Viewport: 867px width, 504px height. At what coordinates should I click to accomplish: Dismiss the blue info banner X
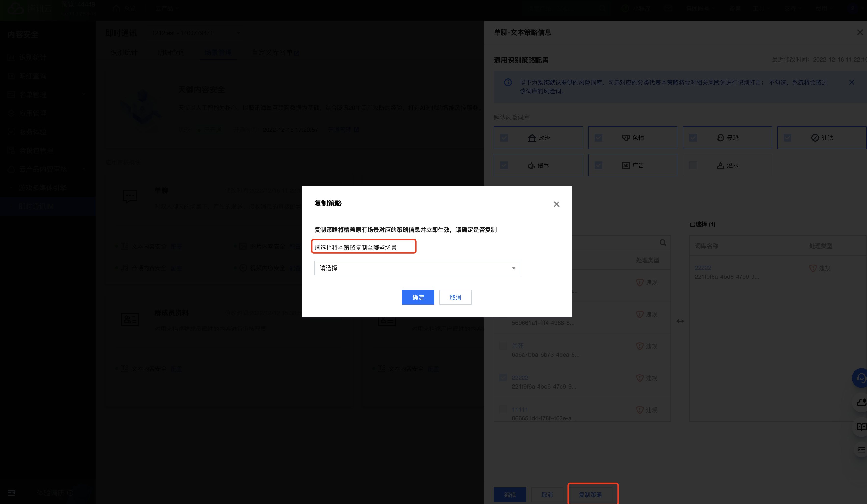click(x=852, y=83)
